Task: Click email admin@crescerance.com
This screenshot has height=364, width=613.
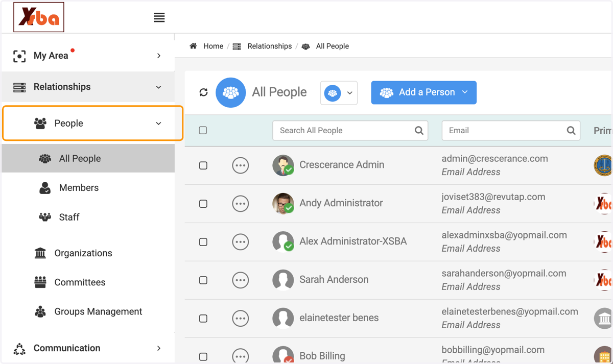Action: click(495, 159)
